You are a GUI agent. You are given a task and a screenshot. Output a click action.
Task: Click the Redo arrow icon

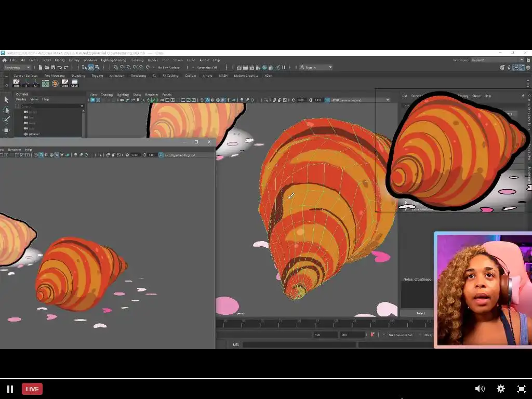[x=66, y=68]
